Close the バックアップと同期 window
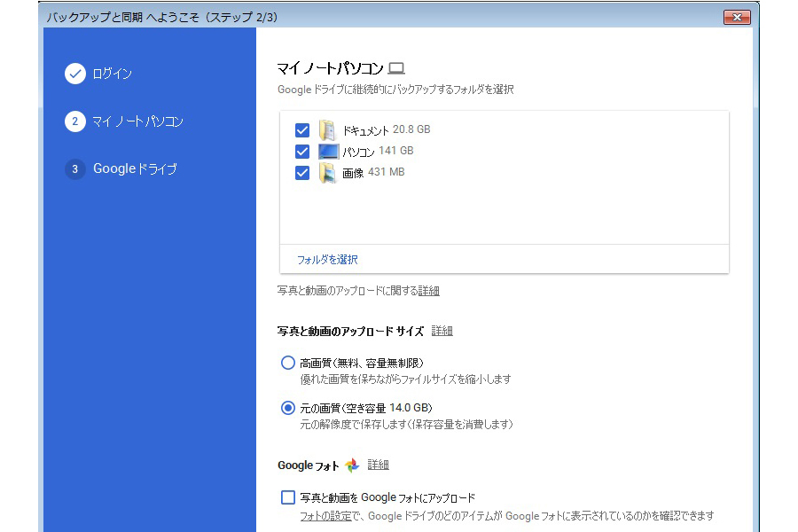This screenshot has width=798, height=532. tap(737, 17)
